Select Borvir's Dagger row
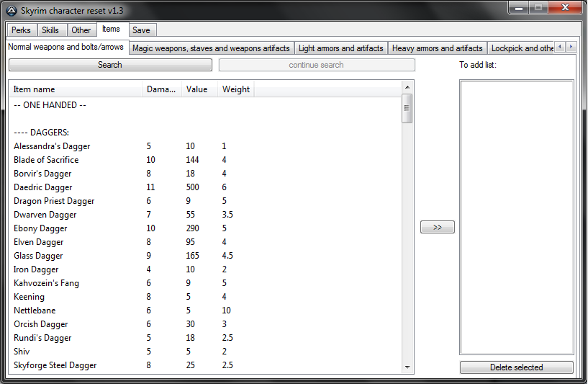Screen dimensions: 588x384 (205, 174)
